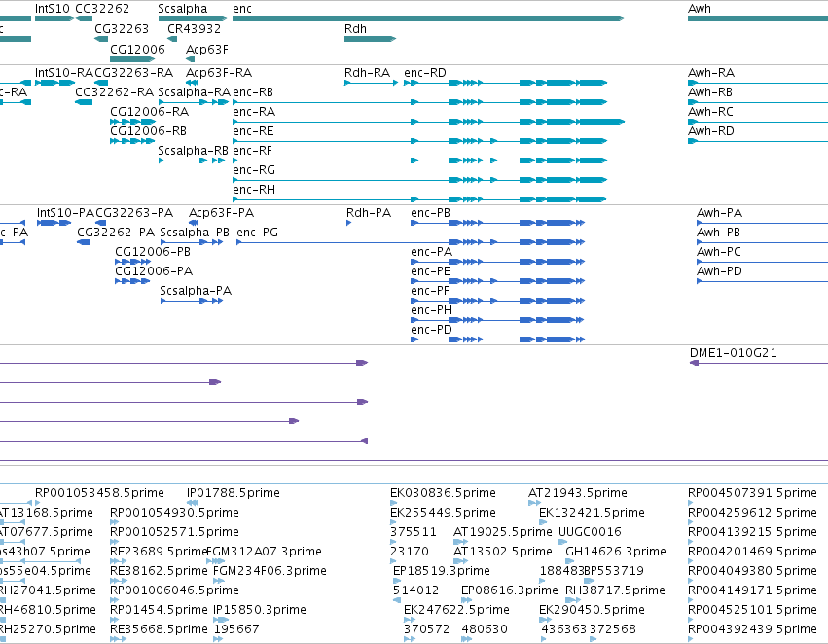Select EST EK030836.5prime

pyautogui.click(x=443, y=493)
